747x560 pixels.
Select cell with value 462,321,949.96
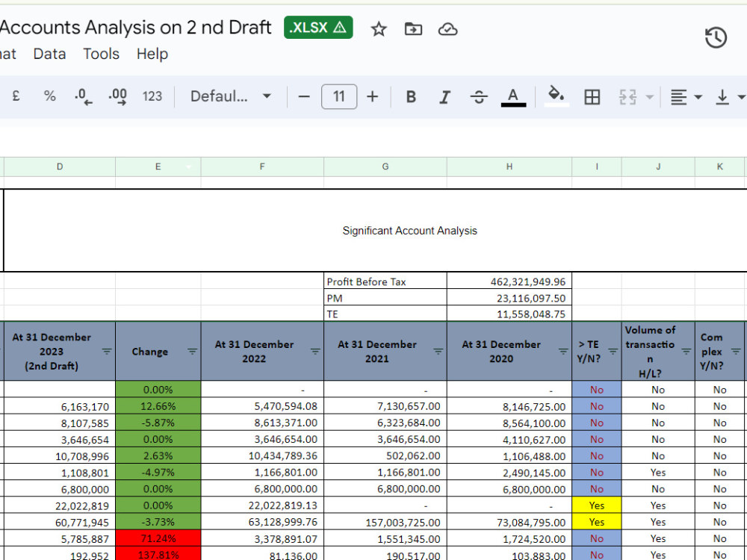click(x=509, y=281)
